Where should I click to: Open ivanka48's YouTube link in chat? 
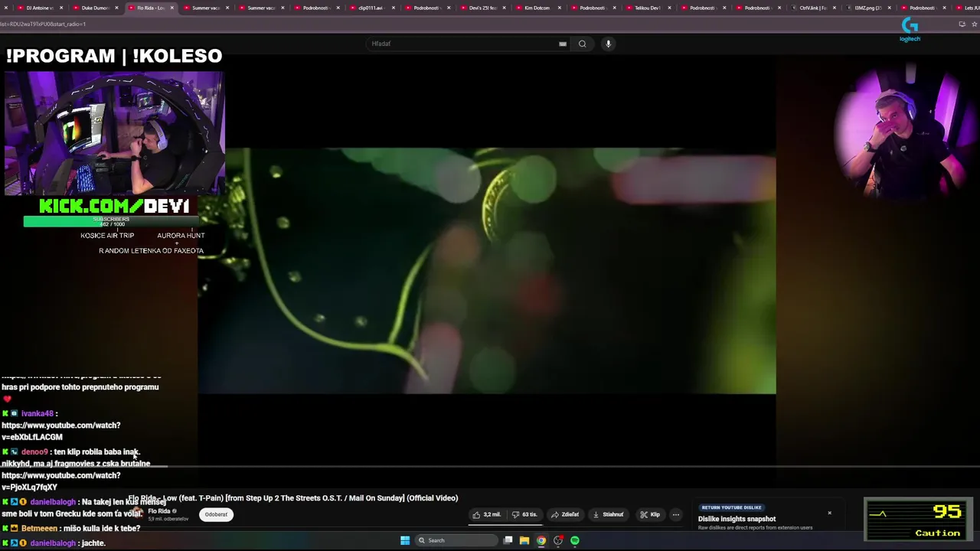[61, 431]
